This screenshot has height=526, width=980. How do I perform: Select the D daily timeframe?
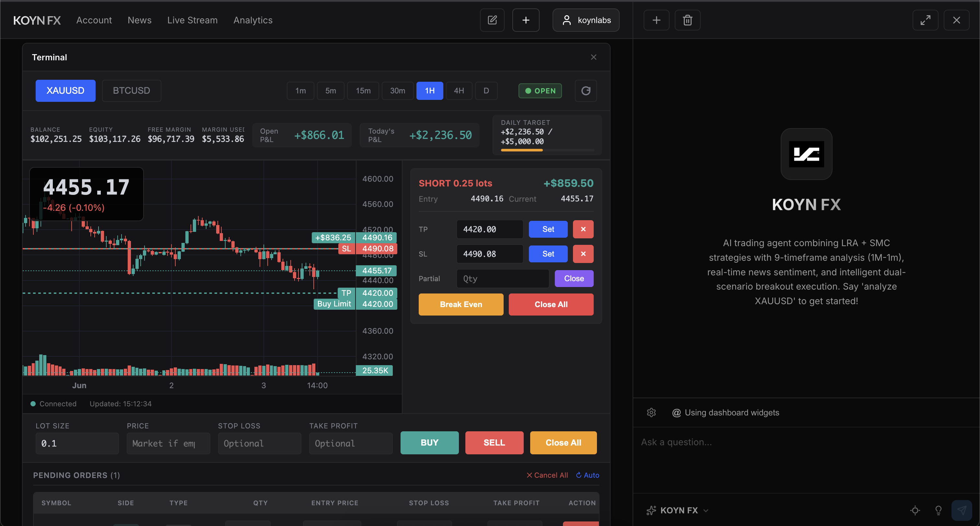[486, 90]
